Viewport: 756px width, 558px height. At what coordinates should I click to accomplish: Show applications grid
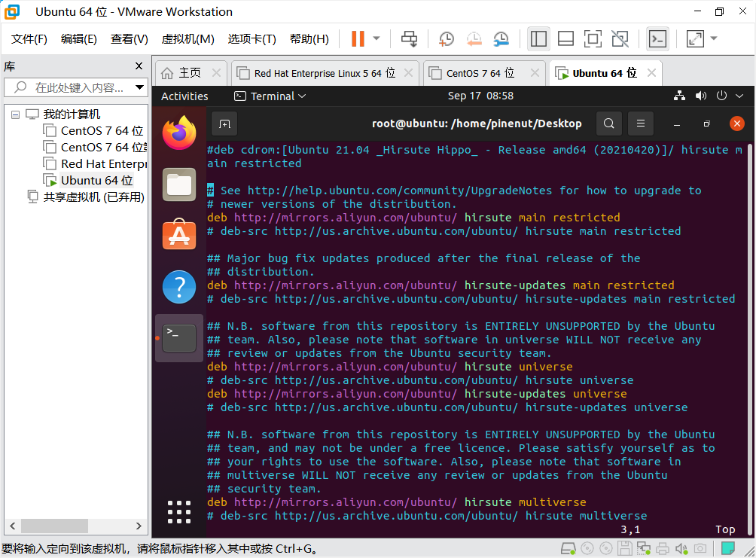(x=179, y=512)
